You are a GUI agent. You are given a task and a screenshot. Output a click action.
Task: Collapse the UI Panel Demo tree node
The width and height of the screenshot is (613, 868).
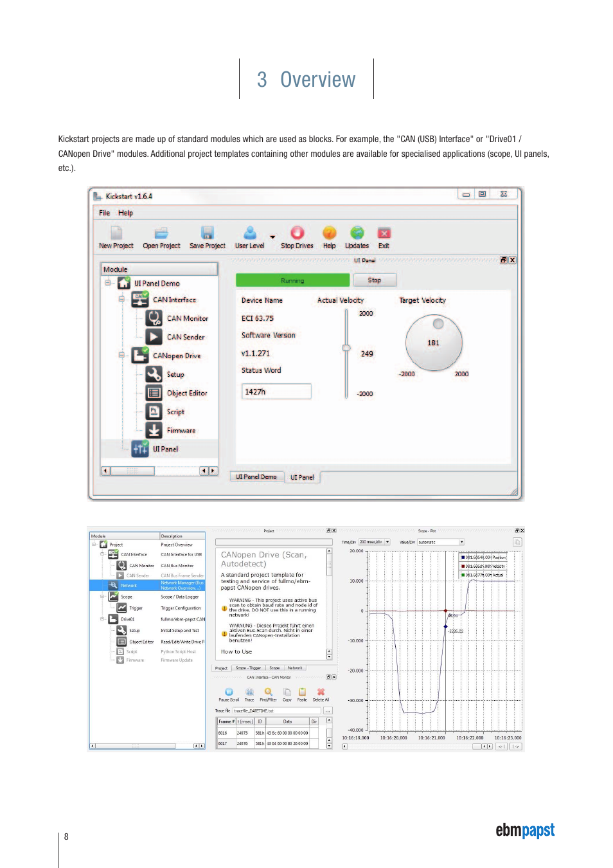tap(108, 283)
